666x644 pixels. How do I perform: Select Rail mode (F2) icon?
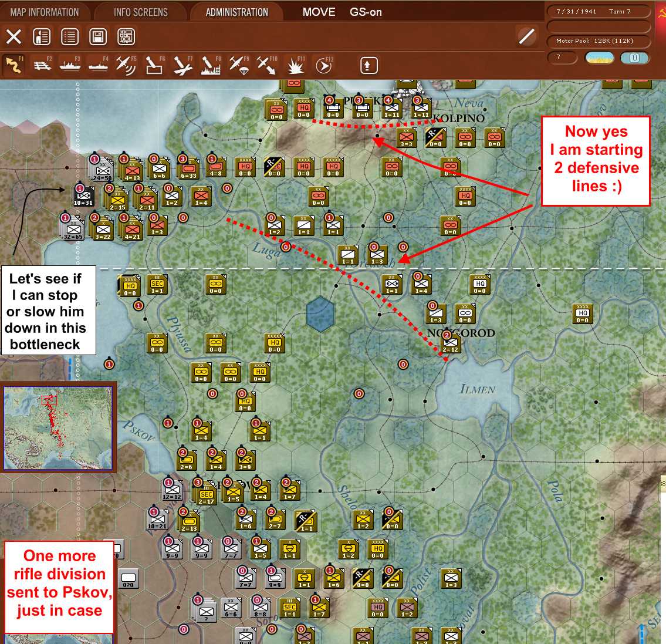tap(42, 65)
